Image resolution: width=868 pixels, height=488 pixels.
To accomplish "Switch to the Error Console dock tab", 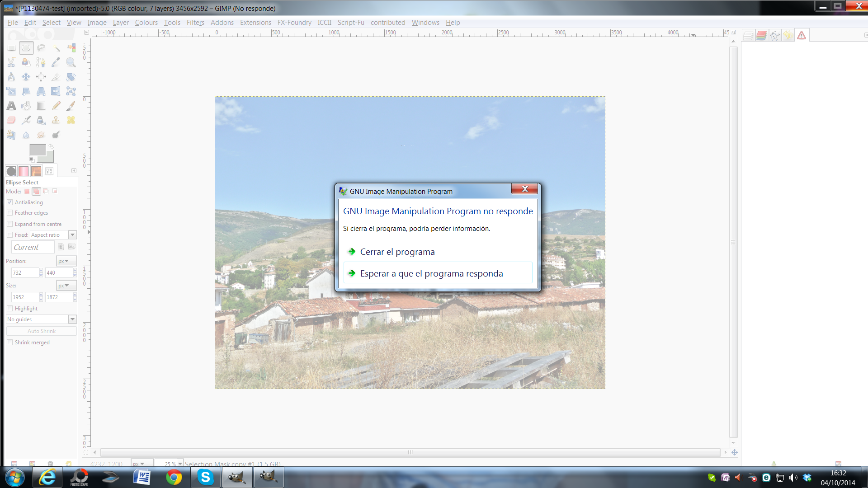I will coord(802,35).
